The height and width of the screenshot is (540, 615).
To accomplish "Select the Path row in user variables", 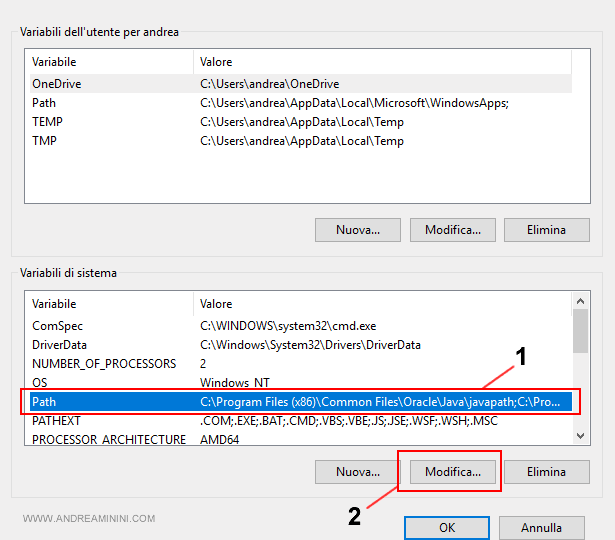I will tap(44, 103).
